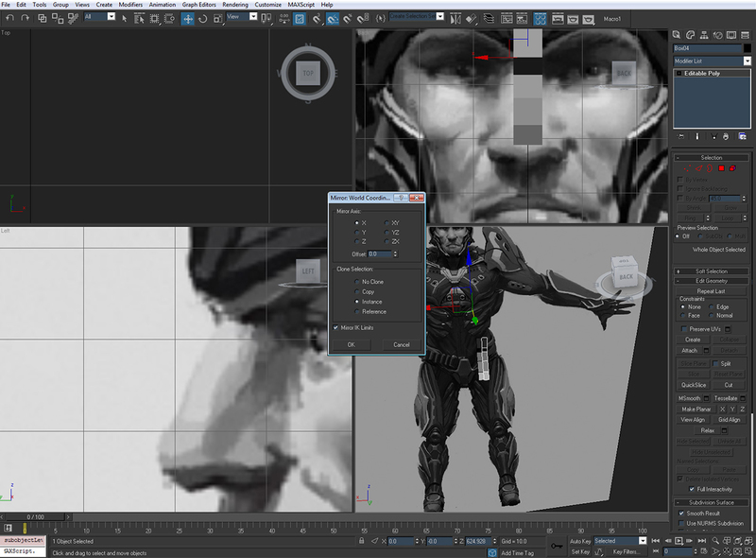Image resolution: width=756 pixels, height=558 pixels.
Task: Select Element sub-object level icon
Action: click(733, 168)
